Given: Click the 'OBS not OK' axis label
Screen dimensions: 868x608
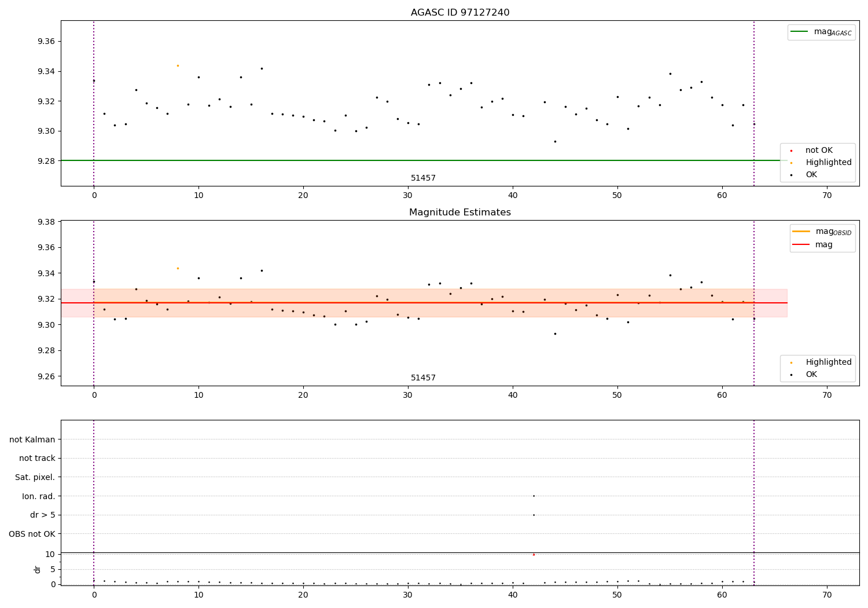Looking at the screenshot, I should point(32,534).
